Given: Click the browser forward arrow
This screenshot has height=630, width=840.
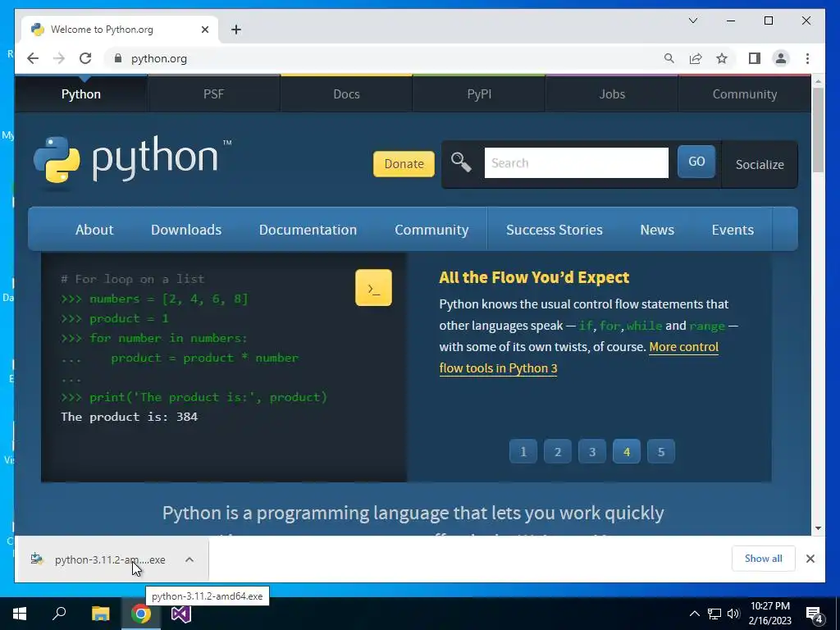Looking at the screenshot, I should (59, 58).
